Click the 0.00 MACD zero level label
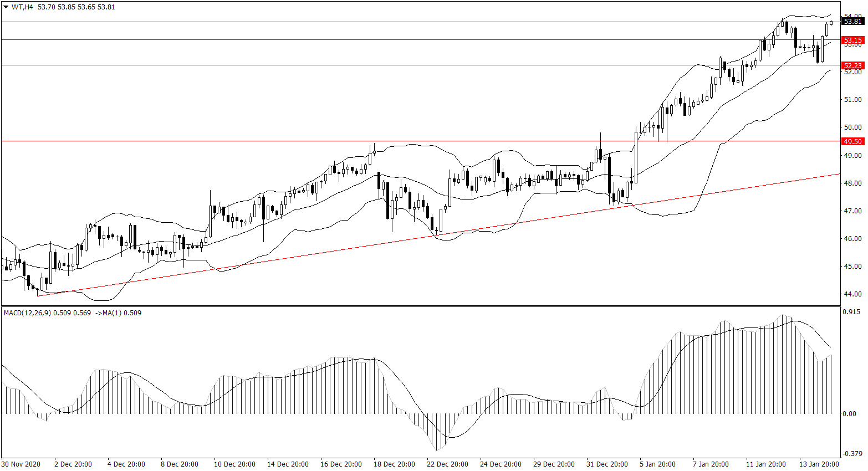This screenshot has width=868, height=471. click(849, 414)
